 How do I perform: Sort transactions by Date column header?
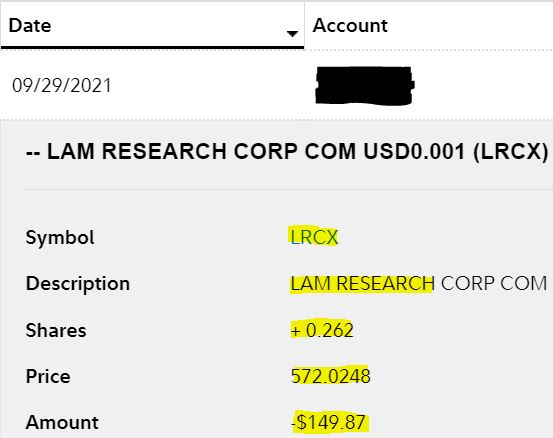click(152, 25)
